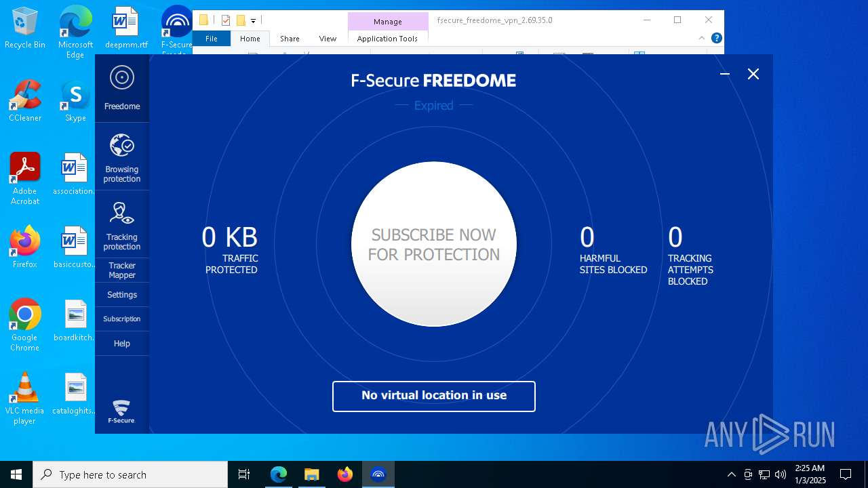Open Freedome Settings

coord(122,295)
